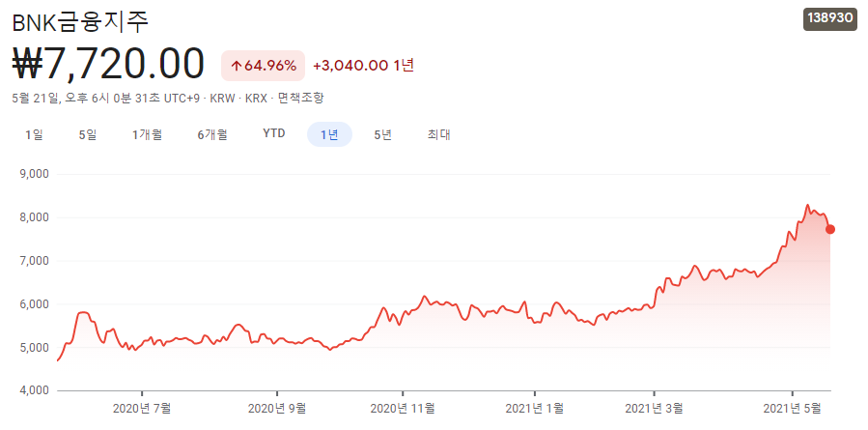Click the 5,000 y-axis label
The width and height of the screenshot is (868, 430).
tap(37, 348)
